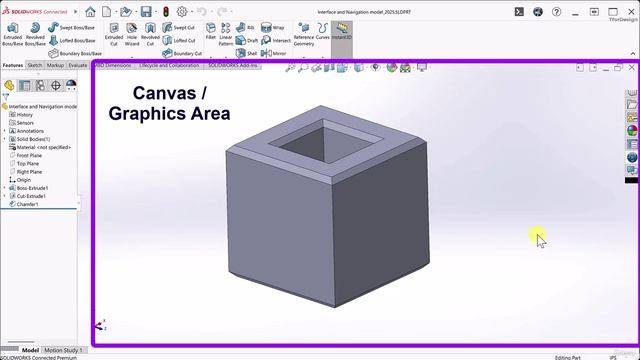Image resolution: width=640 pixels, height=360 pixels.
Task: Apply the Fillet tool
Action: tap(211, 31)
